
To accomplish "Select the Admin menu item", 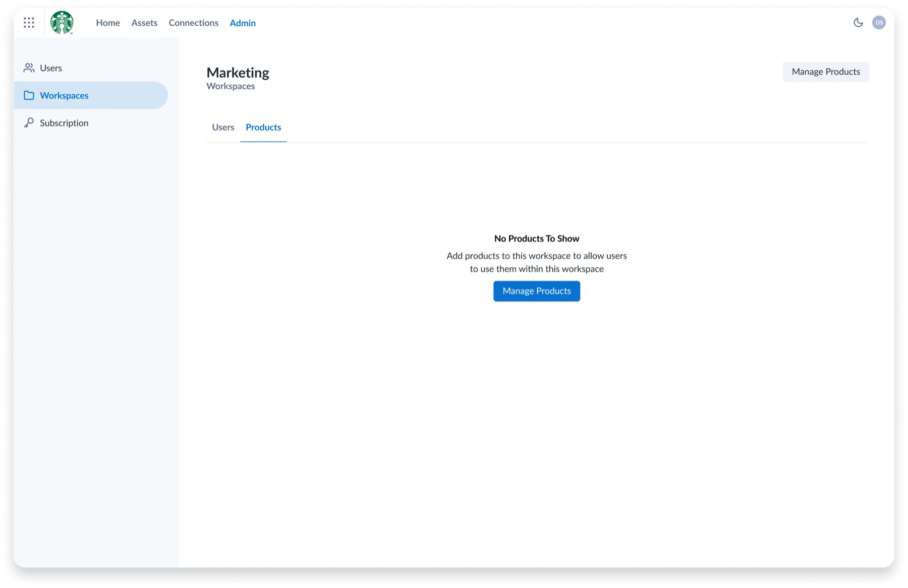I will click(x=243, y=23).
